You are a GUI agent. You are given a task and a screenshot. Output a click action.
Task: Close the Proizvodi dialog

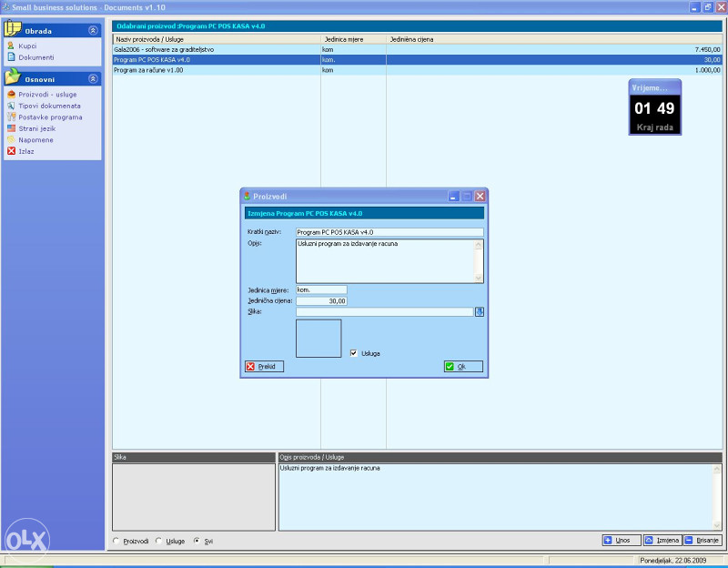pos(480,197)
